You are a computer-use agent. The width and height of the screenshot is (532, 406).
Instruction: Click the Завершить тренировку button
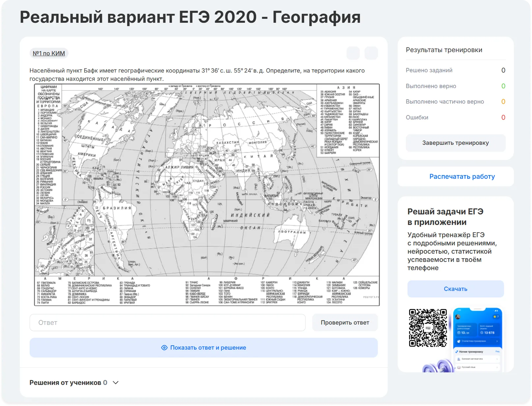pos(456,143)
